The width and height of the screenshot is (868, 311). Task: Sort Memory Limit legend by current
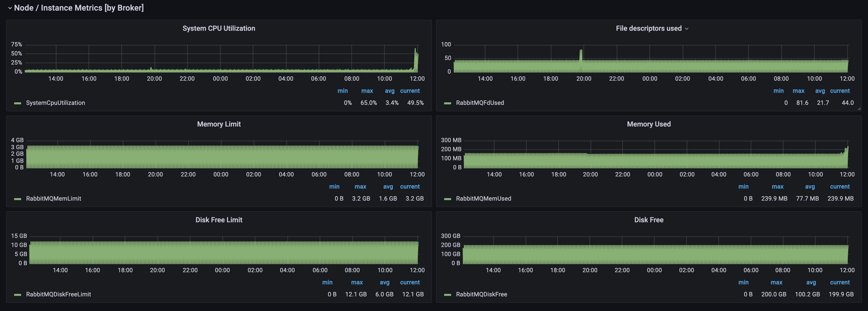410,186
